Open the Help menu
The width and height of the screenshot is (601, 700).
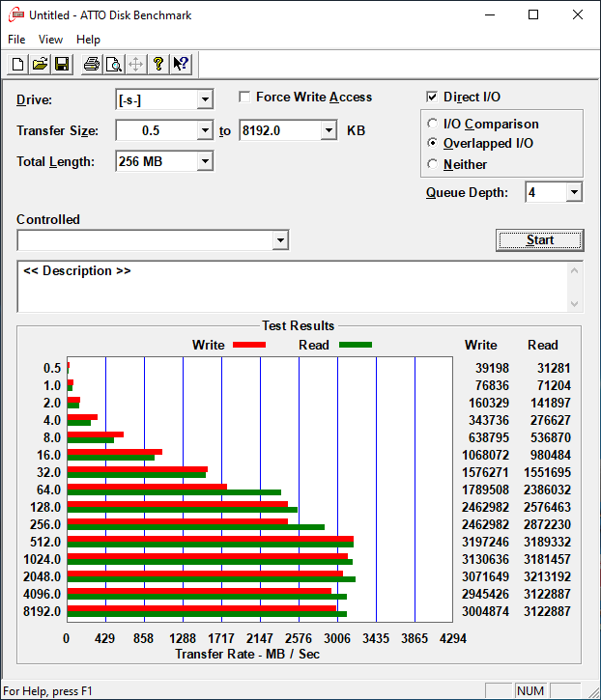click(88, 40)
